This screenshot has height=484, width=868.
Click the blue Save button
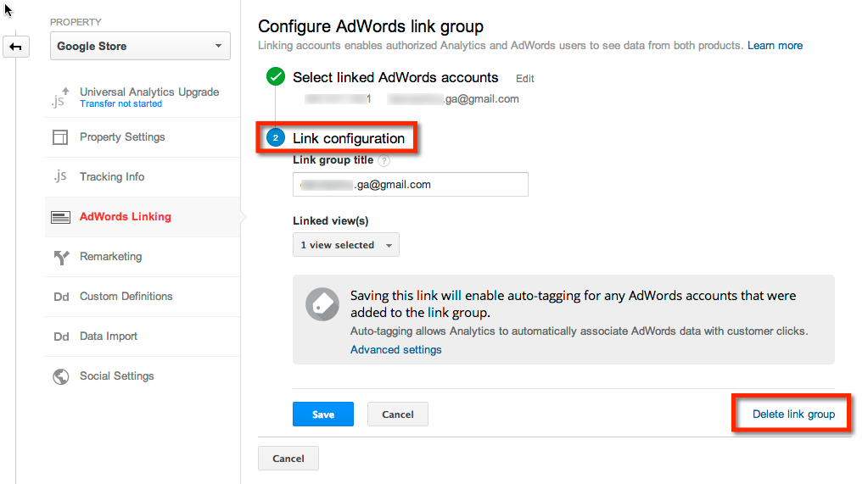[x=323, y=414]
